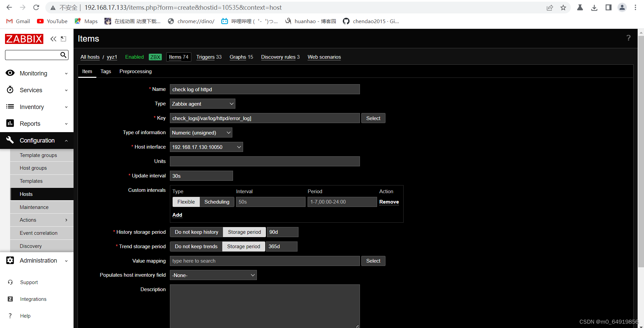
Task: Bookmark this page with star icon
Action: tap(563, 8)
